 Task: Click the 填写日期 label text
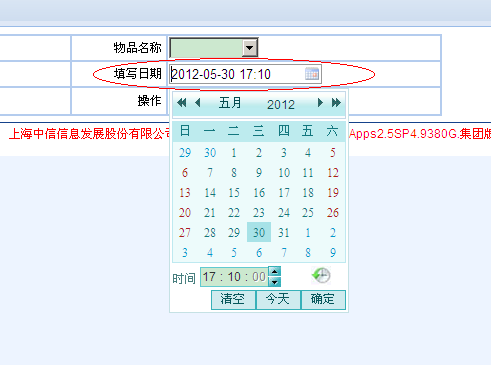click(137, 73)
